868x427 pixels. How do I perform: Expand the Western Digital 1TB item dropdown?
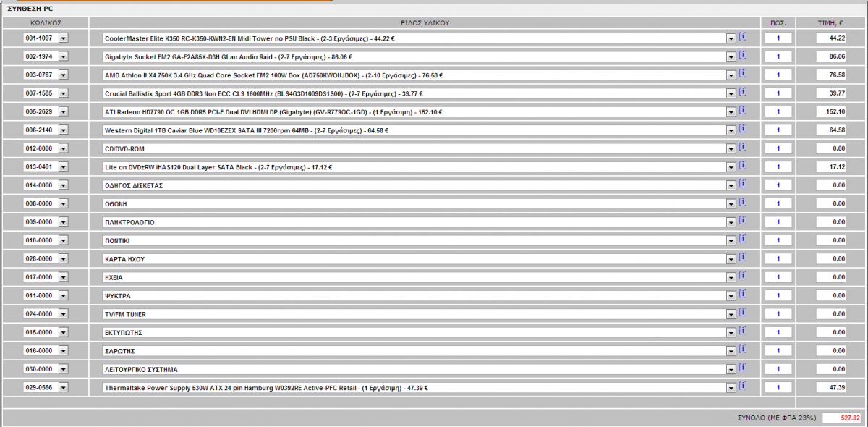(x=731, y=130)
